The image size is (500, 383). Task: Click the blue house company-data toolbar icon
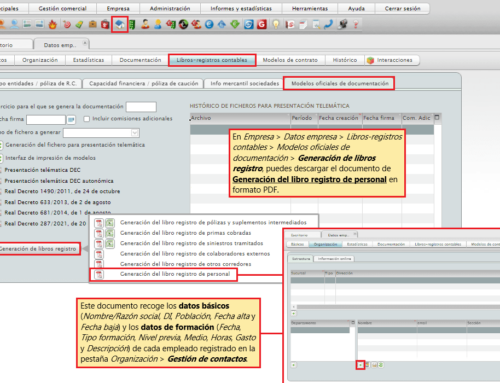click(x=120, y=24)
